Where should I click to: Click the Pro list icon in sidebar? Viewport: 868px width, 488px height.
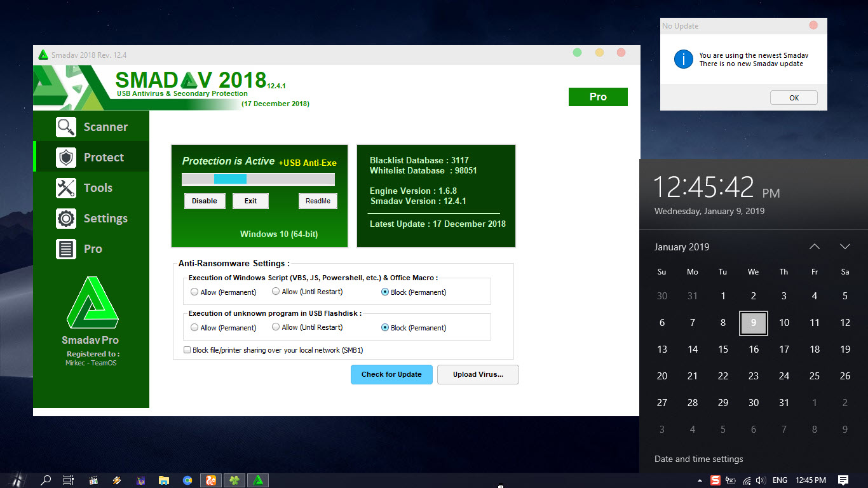[66, 249]
